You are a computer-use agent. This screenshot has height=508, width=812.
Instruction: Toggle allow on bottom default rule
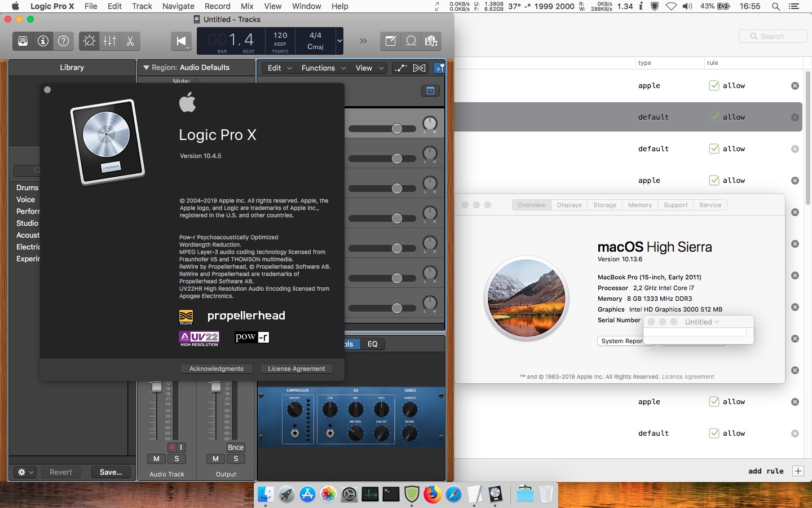pos(714,433)
